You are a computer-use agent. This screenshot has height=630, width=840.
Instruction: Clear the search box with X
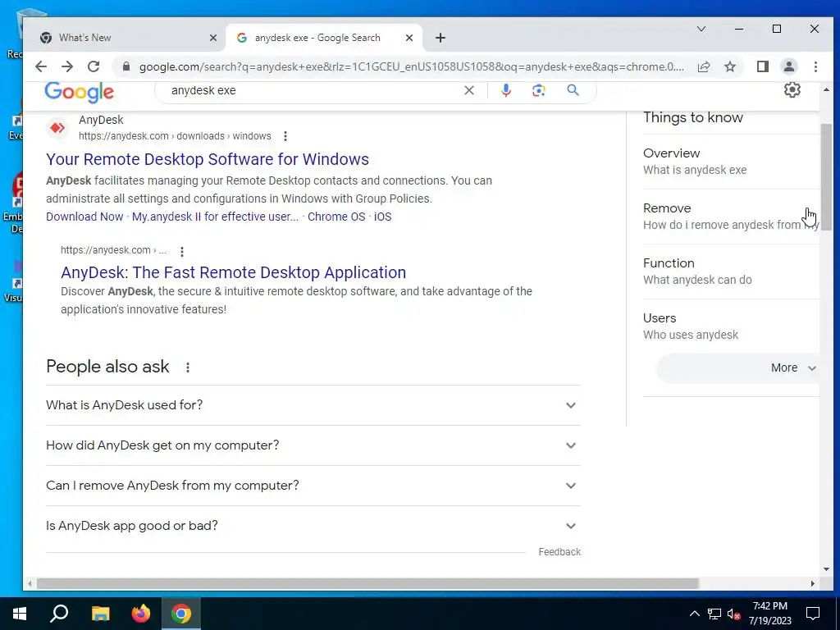(469, 90)
